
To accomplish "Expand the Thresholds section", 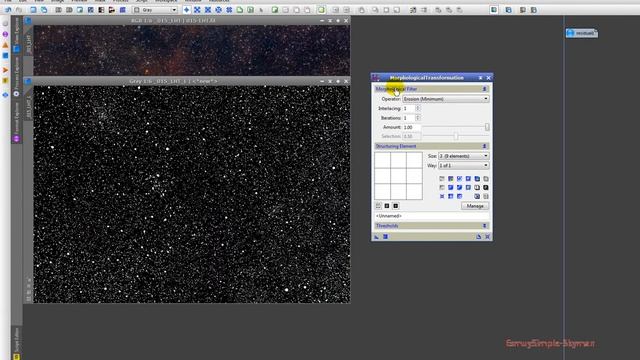I will [x=484, y=226].
